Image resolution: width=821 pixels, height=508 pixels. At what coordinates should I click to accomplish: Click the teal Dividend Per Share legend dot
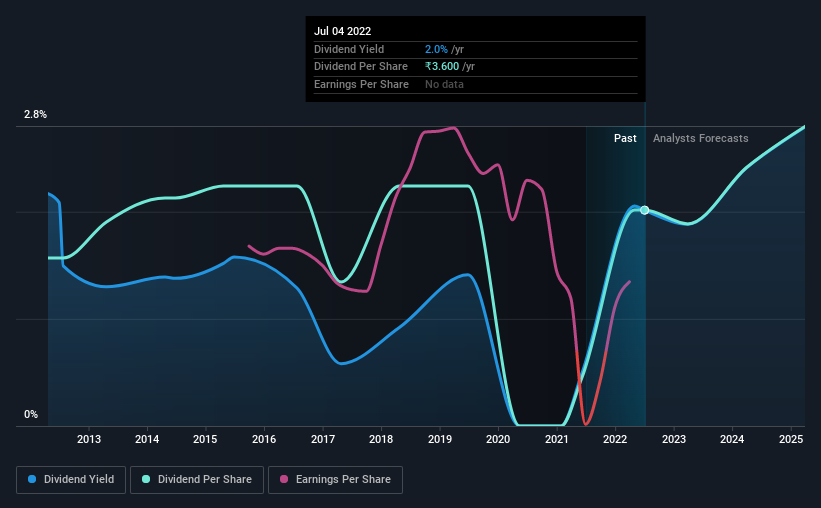click(x=146, y=479)
